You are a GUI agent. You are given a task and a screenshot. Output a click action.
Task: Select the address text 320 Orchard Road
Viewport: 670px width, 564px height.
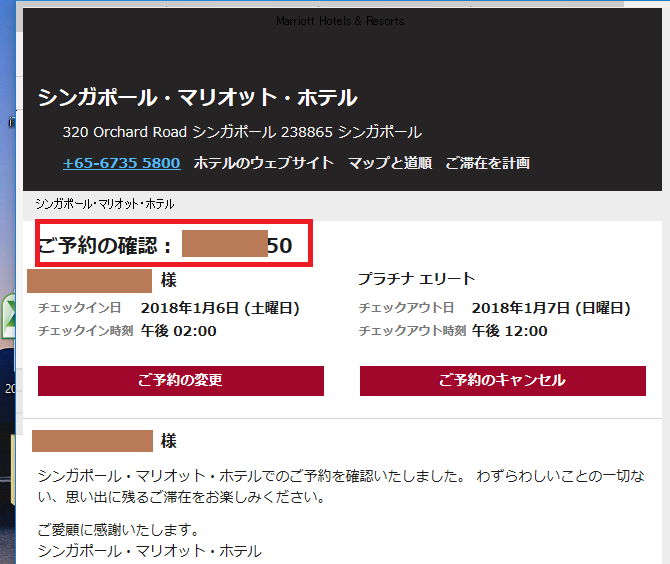[x=125, y=132]
